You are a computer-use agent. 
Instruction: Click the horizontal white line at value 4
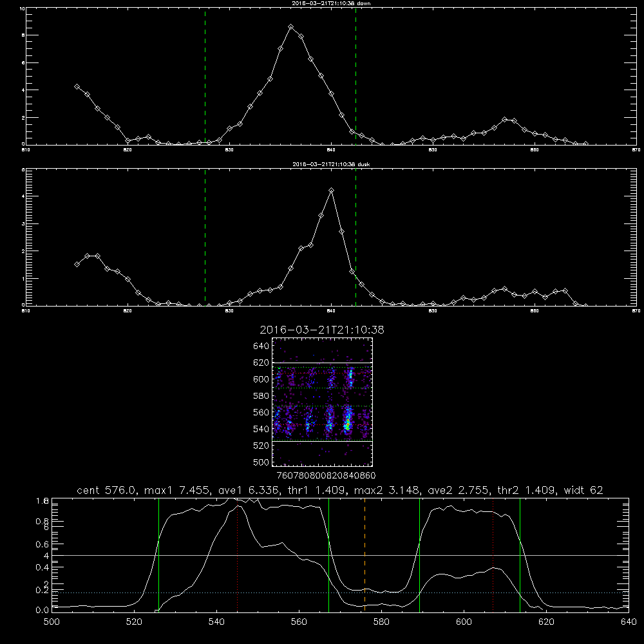click(340, 555)
